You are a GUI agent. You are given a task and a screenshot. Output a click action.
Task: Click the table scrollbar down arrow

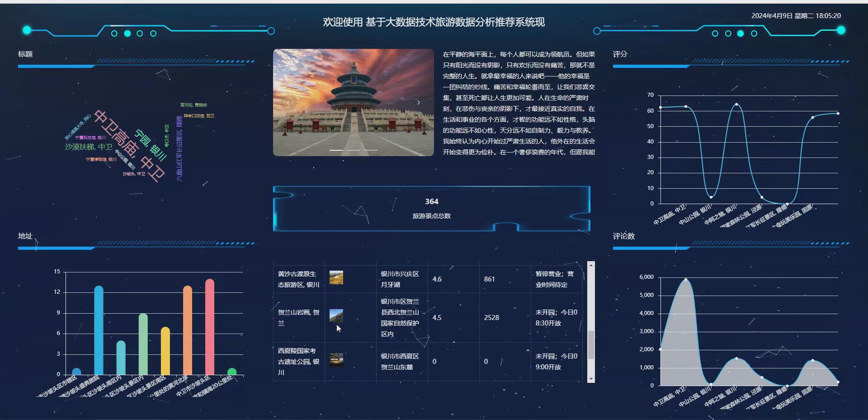[x=591, y=379]
